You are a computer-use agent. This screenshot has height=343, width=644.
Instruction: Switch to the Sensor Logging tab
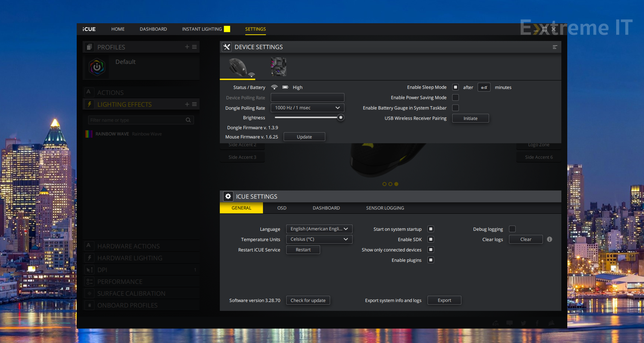point(385,208)
